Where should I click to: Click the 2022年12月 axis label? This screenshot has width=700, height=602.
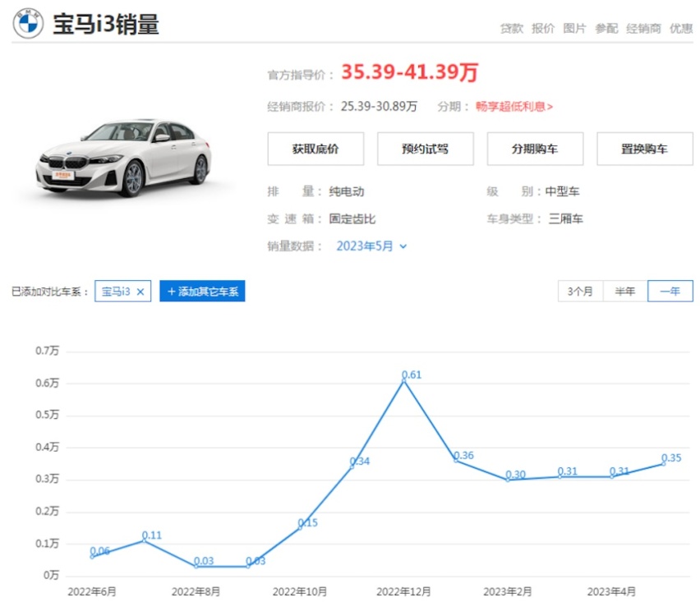pos(403,592)
